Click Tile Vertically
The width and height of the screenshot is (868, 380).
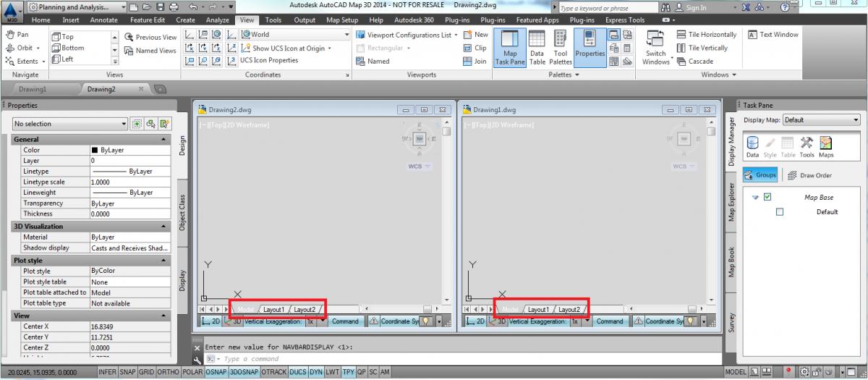[x=702, y=48]
